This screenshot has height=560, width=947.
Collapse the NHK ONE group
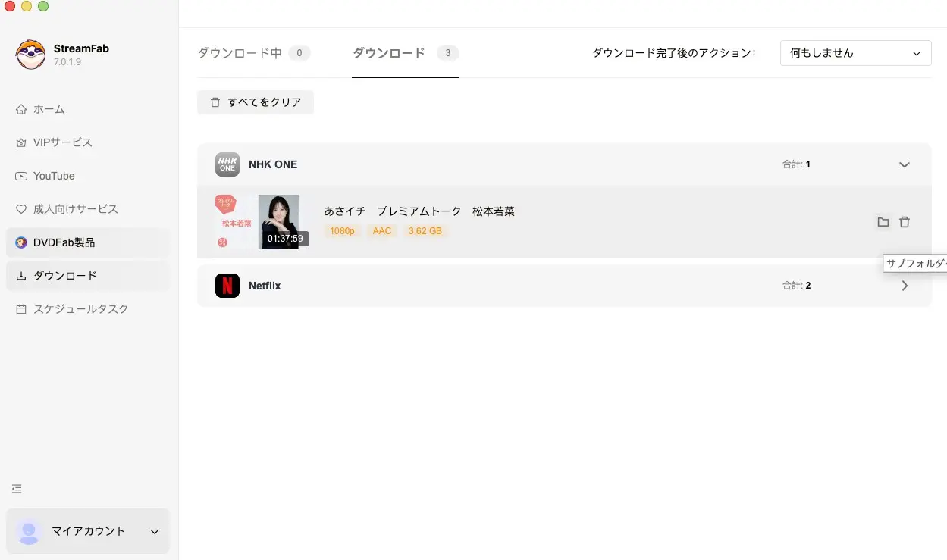click(904, 164)
